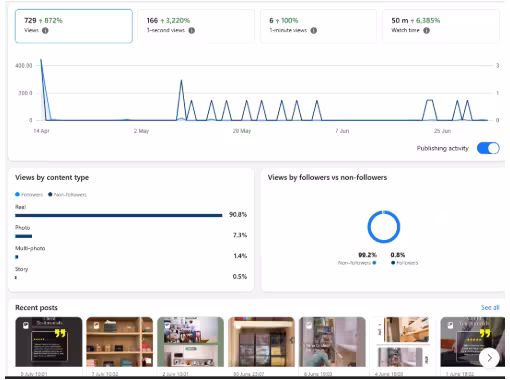Click the 7.3% Photo value
This screenshot has width=510, height=380.
tap(240, 235)
